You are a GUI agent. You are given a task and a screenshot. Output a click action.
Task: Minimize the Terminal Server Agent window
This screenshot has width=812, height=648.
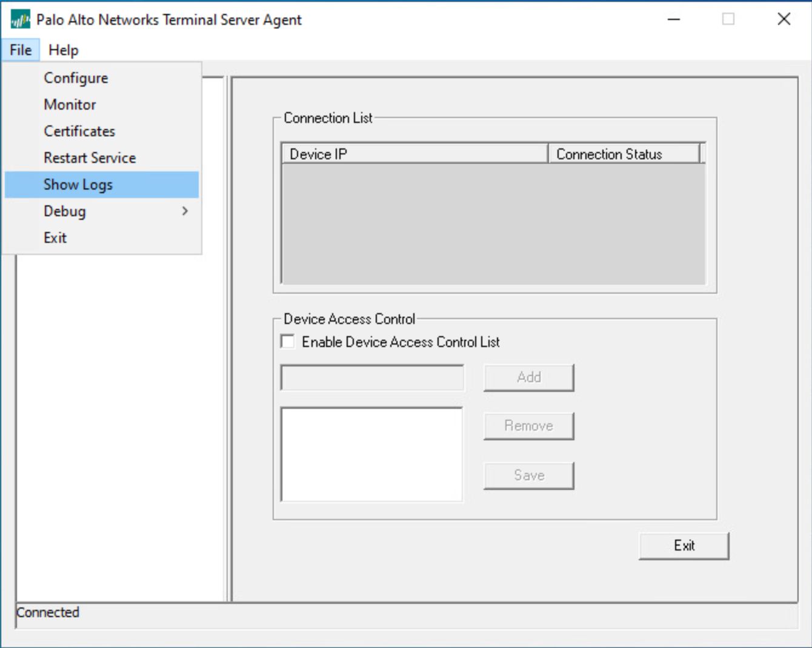(674, 19)
